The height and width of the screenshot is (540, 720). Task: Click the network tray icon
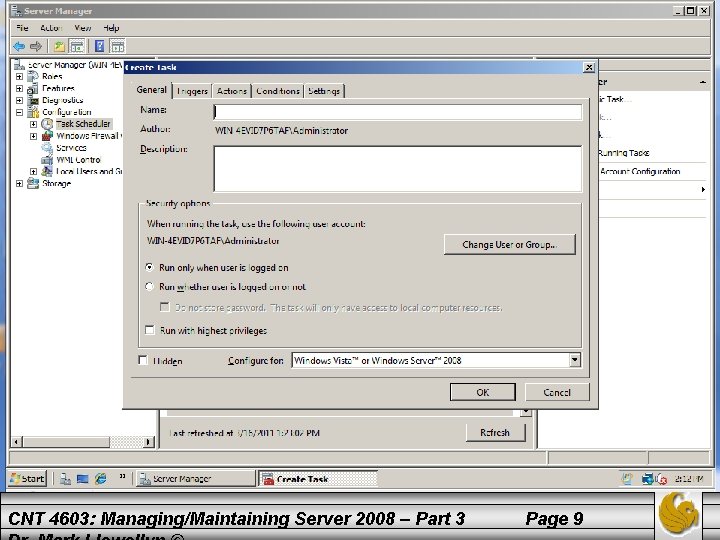(x=648, y=479)
